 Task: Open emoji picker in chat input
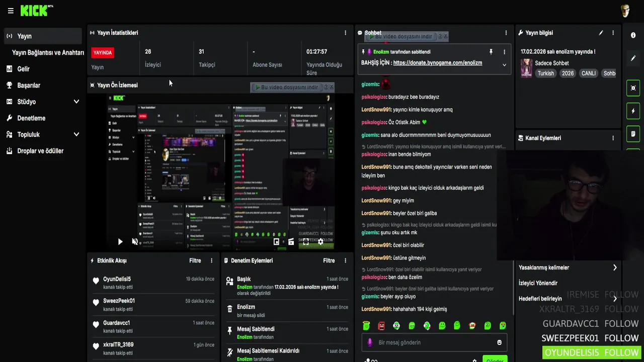(499, 342)
